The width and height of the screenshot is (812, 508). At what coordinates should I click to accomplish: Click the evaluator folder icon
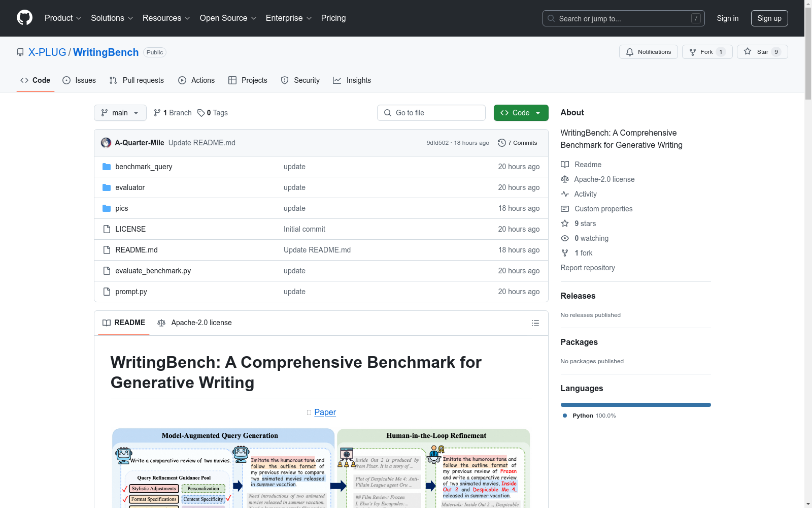107,187
